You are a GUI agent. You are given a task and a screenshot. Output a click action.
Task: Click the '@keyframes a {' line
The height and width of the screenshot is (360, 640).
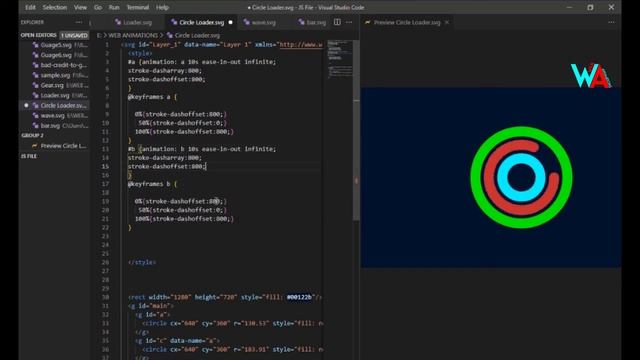click(152, 97)
